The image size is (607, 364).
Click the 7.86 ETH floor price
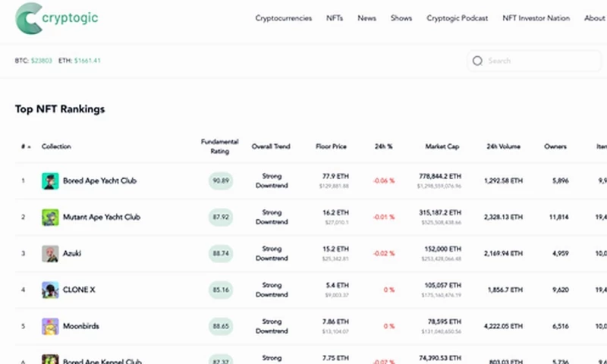335,322
